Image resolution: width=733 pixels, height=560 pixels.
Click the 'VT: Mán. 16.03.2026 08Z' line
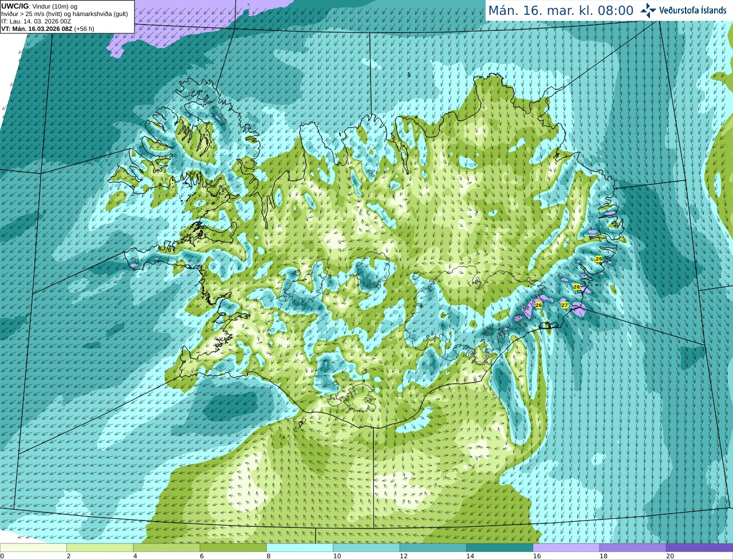tap(48, 29)
